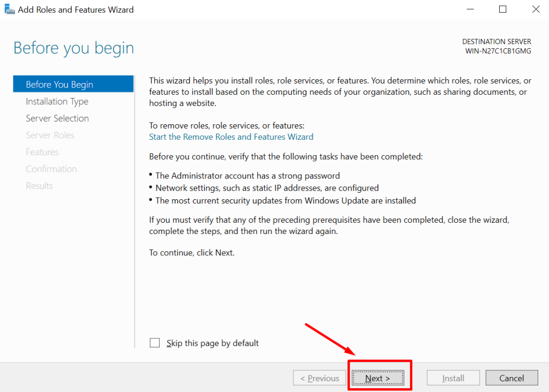Select Before You Begin step in sidebar
549x392 pixels.
(60, 85)
